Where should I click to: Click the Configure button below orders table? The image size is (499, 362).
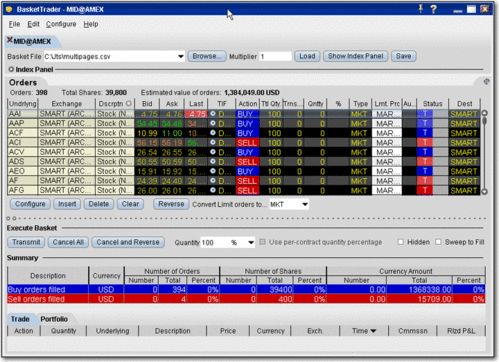(x=30, y=204)
